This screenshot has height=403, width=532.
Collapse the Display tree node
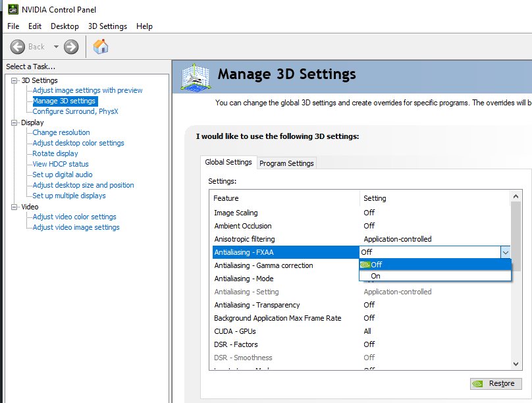(x=14, y=122)
